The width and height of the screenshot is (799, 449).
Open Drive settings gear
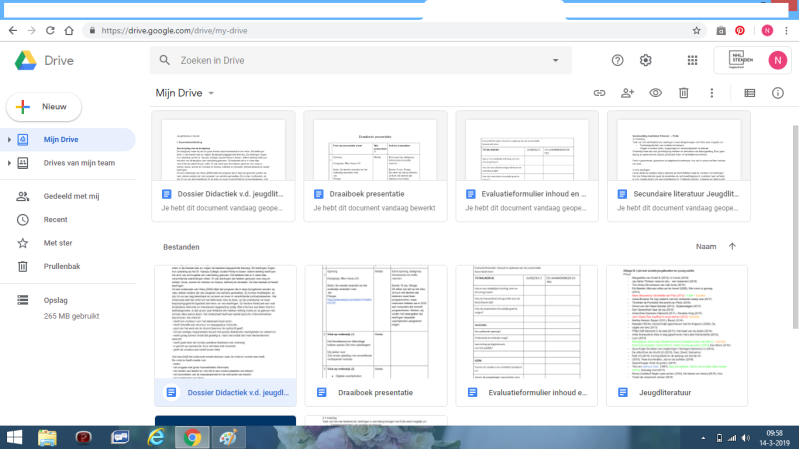click(x=646, y=60)
